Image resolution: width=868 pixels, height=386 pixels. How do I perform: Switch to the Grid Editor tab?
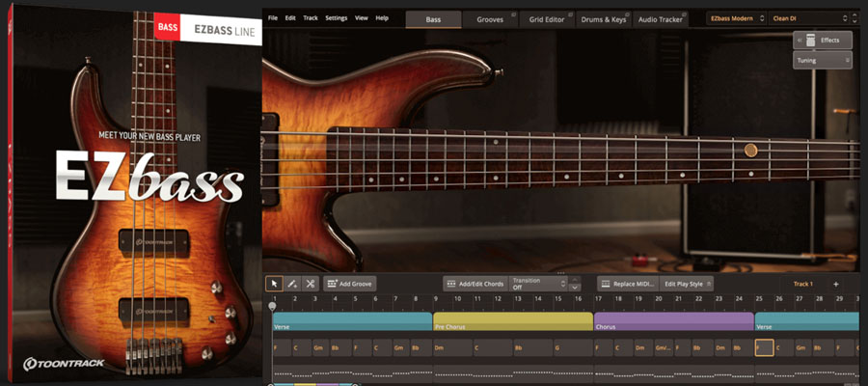(x=547, y=19)
